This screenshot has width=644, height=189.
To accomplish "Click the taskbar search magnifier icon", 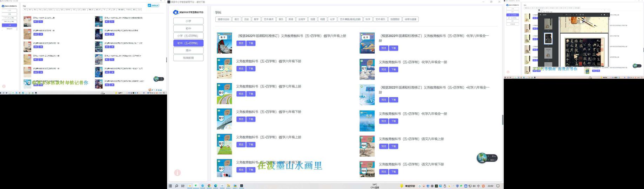I will click(x=176, y=186).
